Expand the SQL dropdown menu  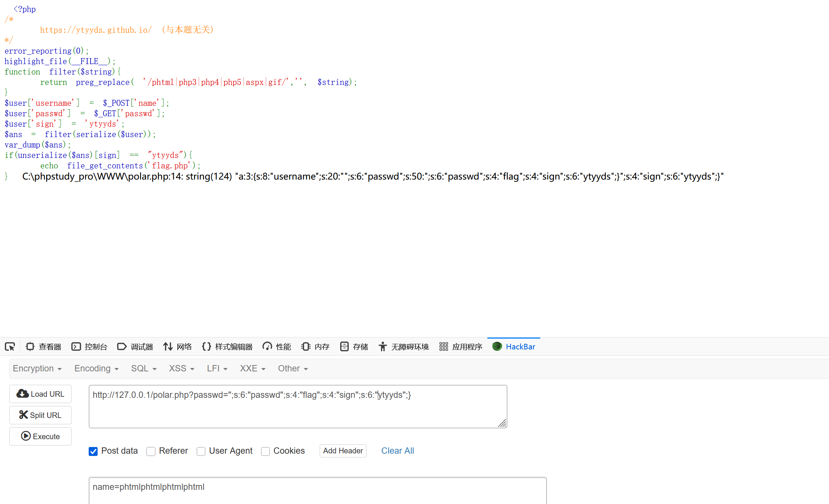144,368
